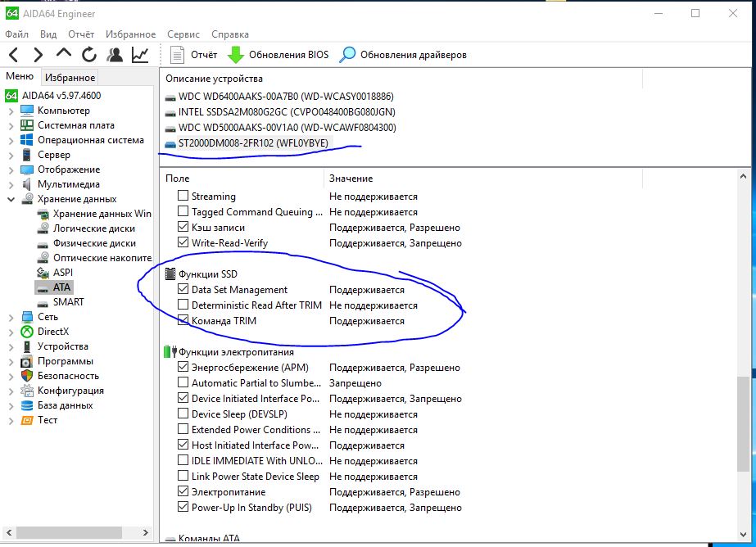Image resolution: width=756 pixels, height=547 pixels.
Task: Expand the DirectX tree node
Action: pyautogui.click(x=11, y=332)
